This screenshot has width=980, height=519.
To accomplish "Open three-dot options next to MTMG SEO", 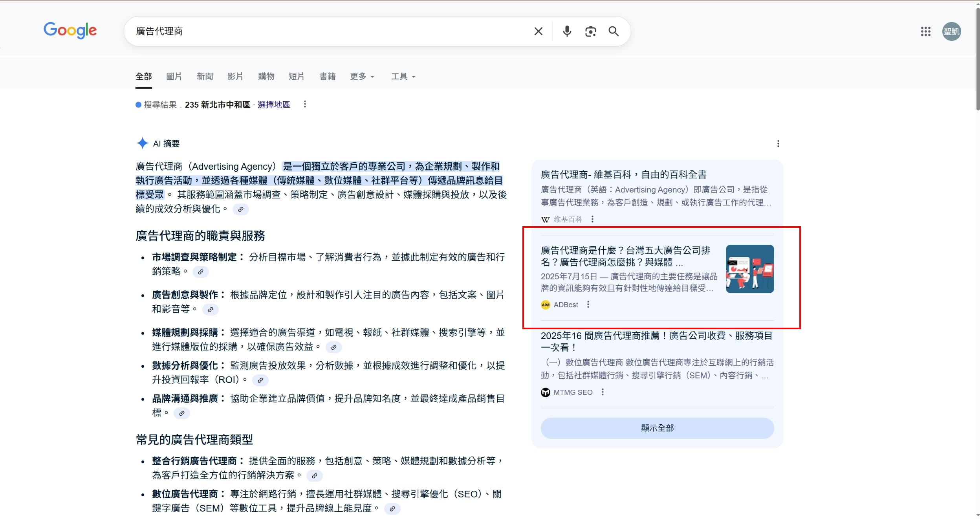I will pyautogui.click(x=603, y=392).
